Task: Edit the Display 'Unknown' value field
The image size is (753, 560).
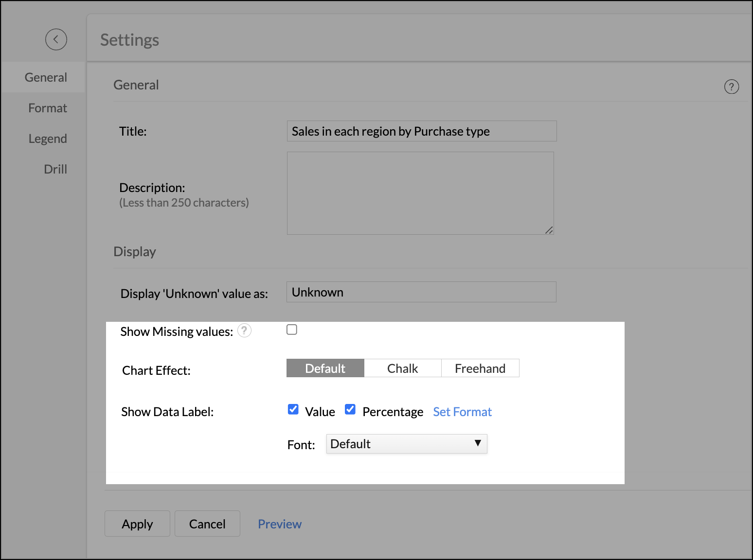Action: 421,292
